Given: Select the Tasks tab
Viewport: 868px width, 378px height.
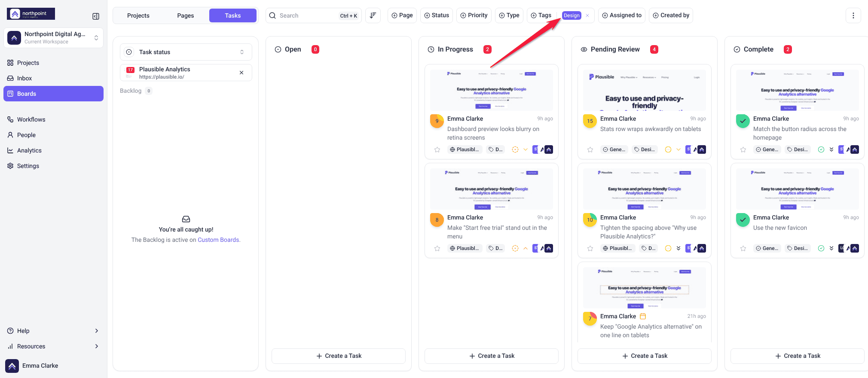Looking at the screenshot, I should coord(233,15).
